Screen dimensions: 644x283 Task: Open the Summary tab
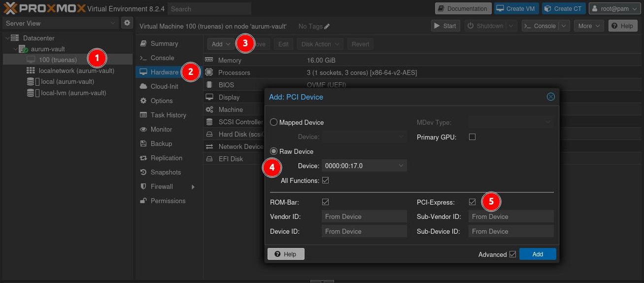169,43
